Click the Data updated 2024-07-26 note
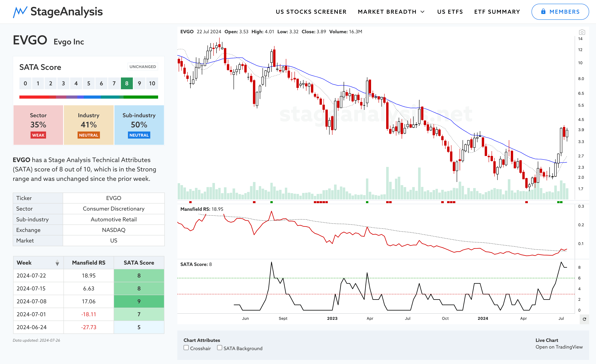This screenshot has width=596, height=364. coord(36,340)
